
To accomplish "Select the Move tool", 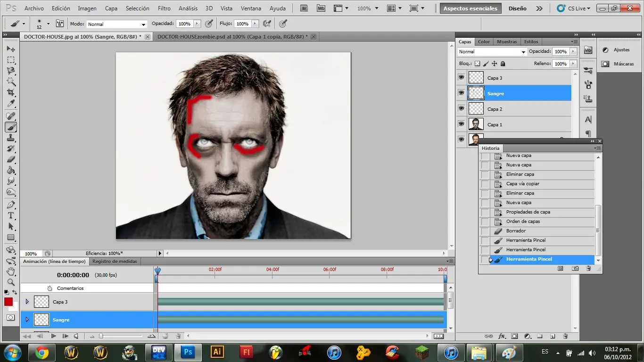I will (x=11, y=49).
